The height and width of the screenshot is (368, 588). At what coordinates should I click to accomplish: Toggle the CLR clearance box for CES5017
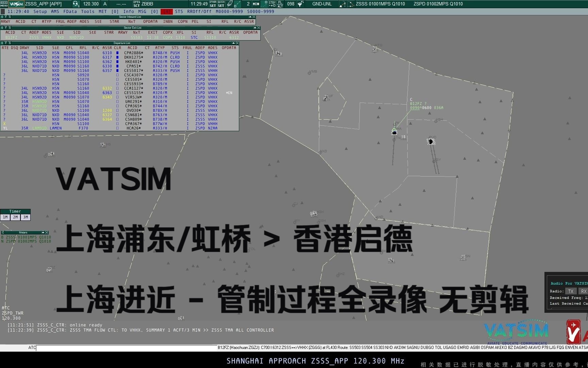pos(117,71)
